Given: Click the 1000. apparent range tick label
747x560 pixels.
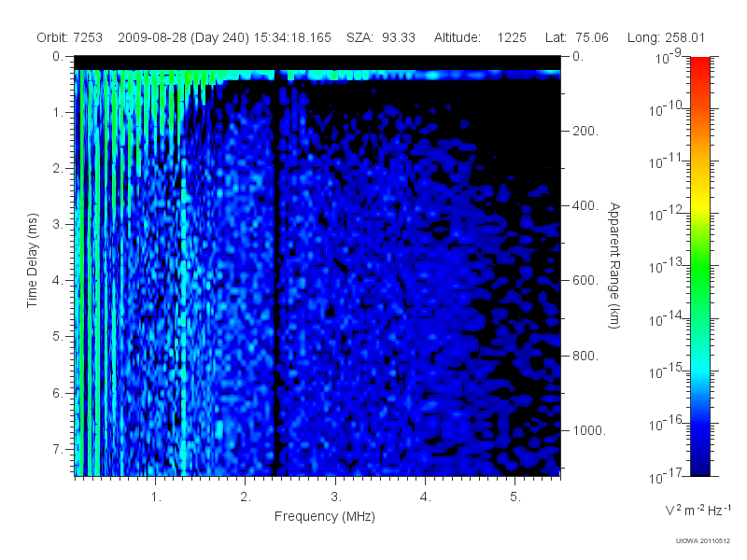Looking at the screenshot, I should point(589,430).
